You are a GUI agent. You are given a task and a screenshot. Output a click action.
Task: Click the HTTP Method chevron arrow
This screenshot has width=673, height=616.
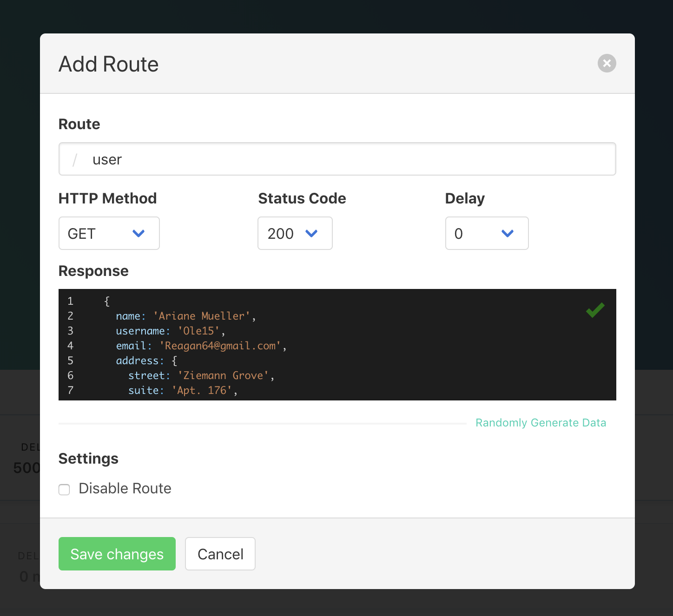pyautogui.click(x=139, y=233)
